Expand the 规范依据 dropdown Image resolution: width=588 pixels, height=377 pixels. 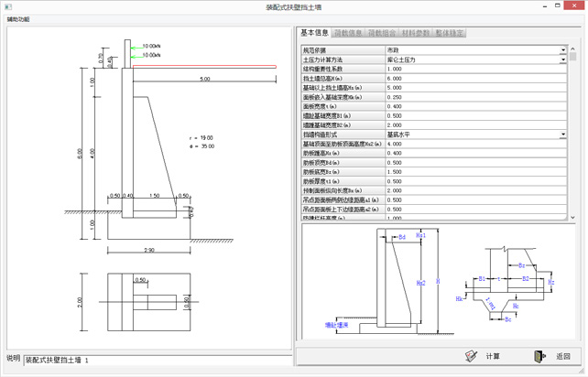pyautogui.click(x=563, y=49)
